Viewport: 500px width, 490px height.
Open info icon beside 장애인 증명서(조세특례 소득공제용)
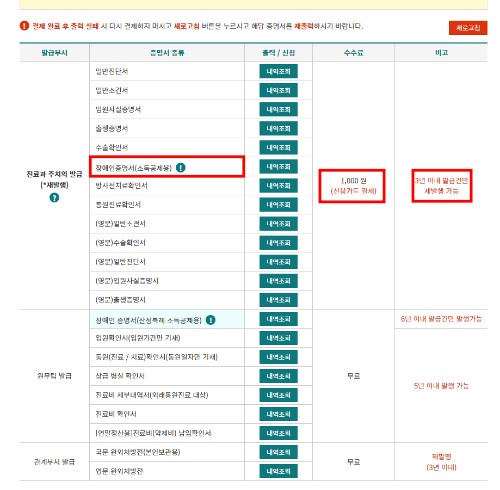(210, 320)
